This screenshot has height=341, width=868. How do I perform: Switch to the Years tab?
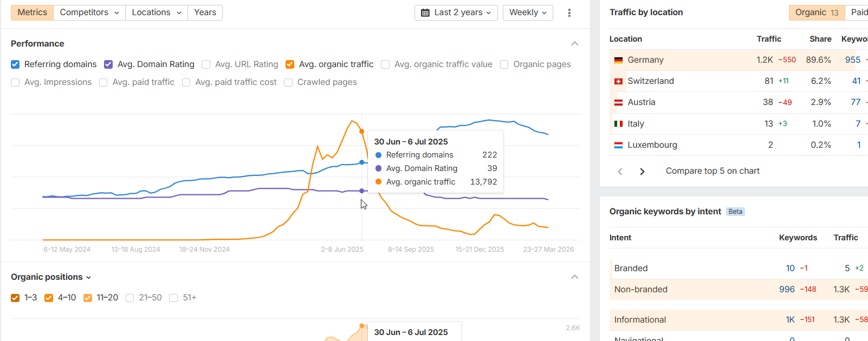pos(205,12)
